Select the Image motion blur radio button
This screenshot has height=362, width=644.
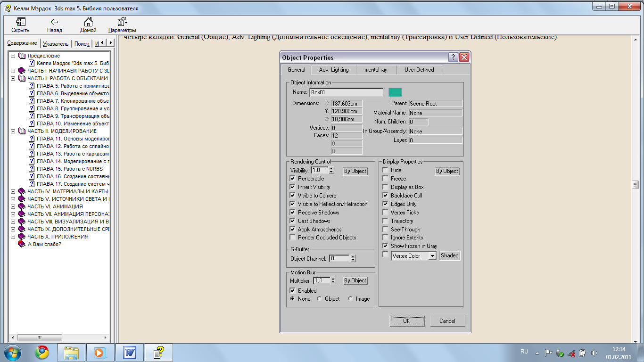coord(351,299)
